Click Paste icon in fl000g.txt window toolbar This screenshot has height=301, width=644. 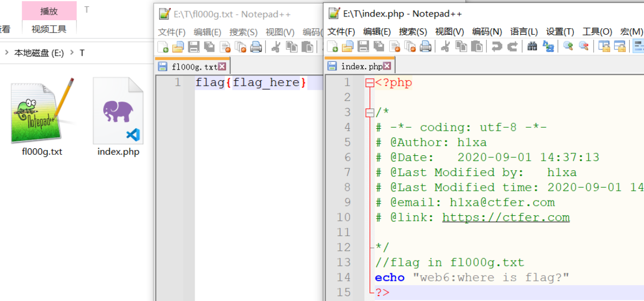click(307, 47)
